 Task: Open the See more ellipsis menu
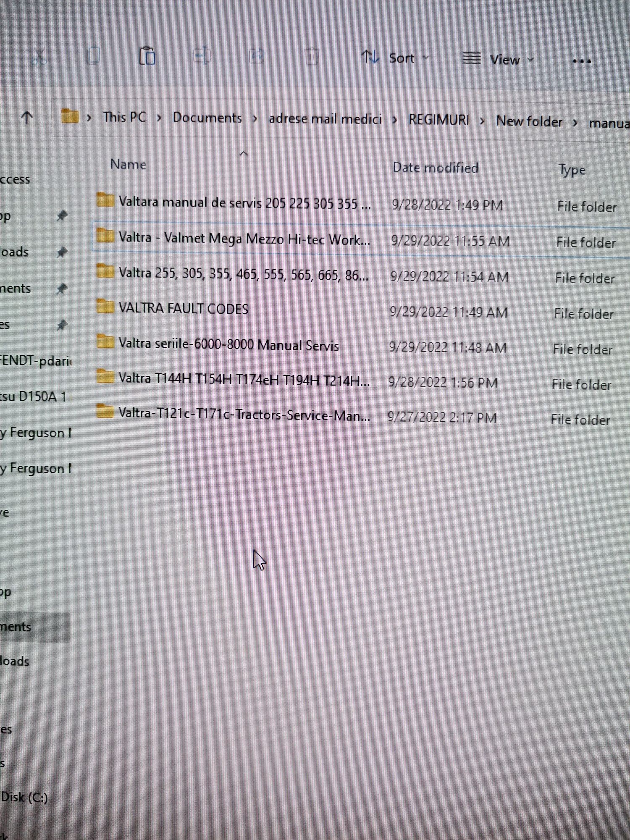click(582, 61)
